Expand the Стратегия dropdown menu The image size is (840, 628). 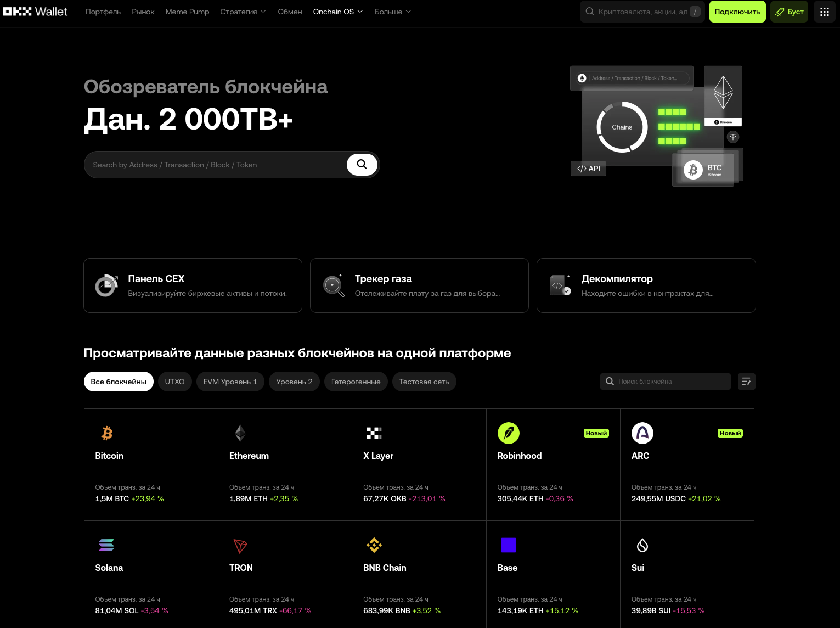pyautogui.click(x=243, y=12)
